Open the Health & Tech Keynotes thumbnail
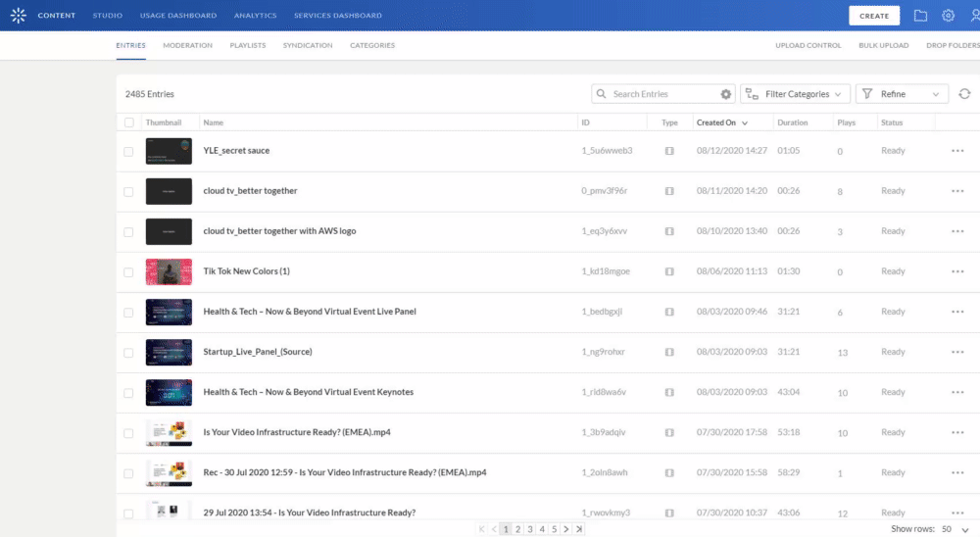The height and width of the screenshot is (537, 980). coord(169,392)
